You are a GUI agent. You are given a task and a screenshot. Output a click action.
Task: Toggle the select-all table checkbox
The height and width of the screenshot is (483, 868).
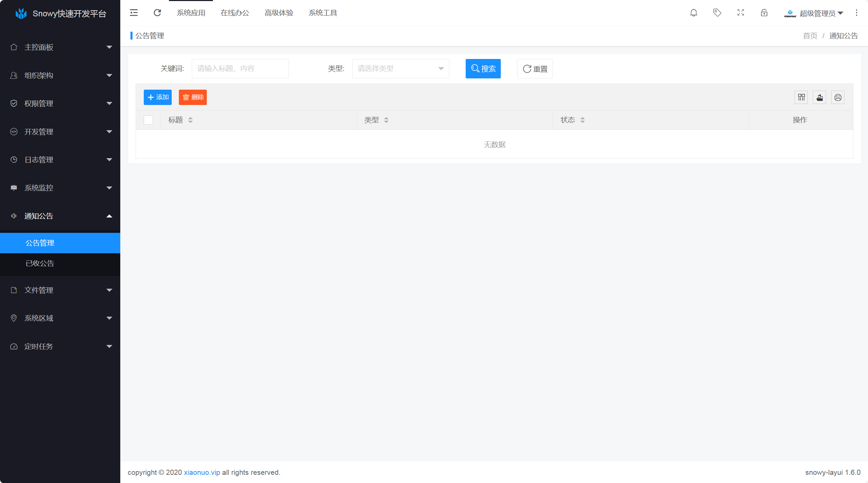[149, 120]
